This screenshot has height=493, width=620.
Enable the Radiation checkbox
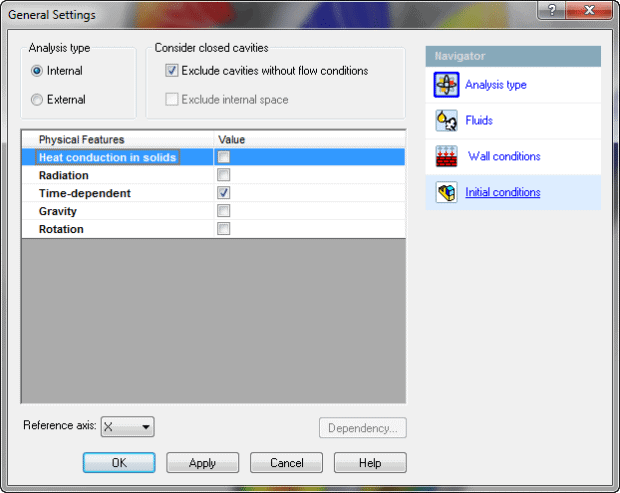223,175
